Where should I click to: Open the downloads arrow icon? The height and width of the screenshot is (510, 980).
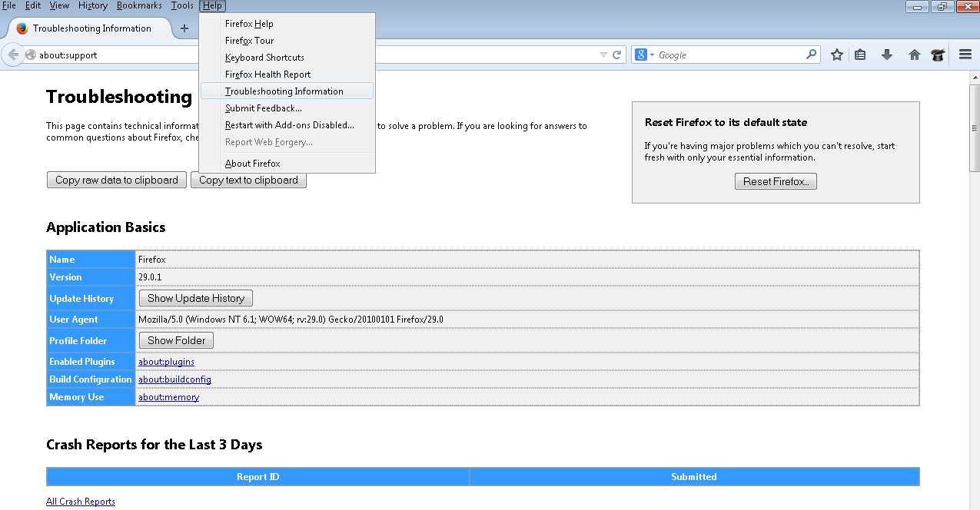[887, 55]
